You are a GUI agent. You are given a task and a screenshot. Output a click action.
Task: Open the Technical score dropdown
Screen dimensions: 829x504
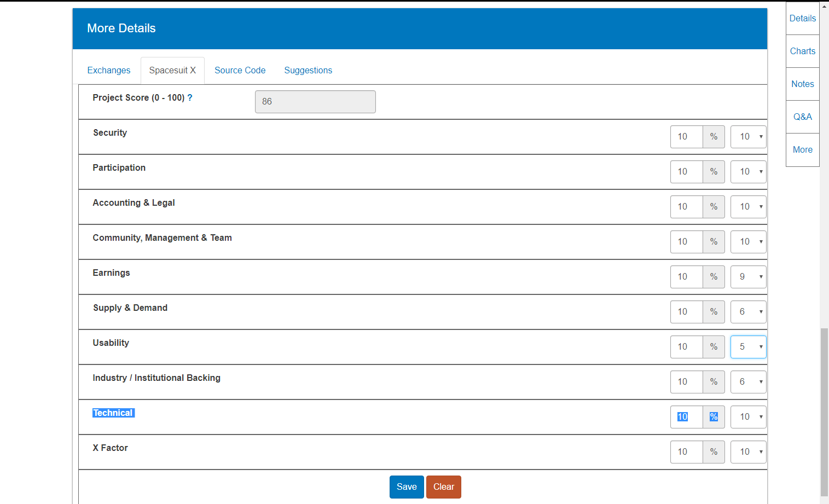click(748, 417)
